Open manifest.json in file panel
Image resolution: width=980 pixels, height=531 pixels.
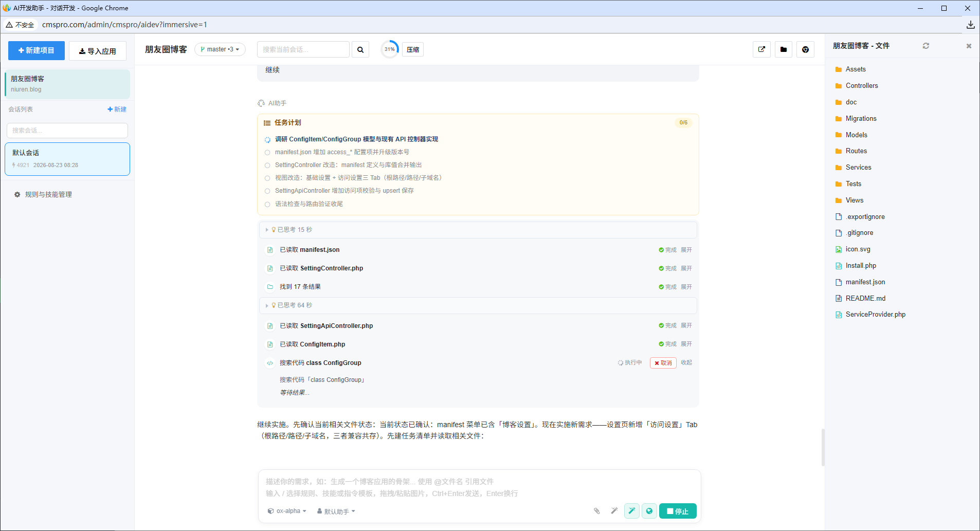(x=865, y=282)
